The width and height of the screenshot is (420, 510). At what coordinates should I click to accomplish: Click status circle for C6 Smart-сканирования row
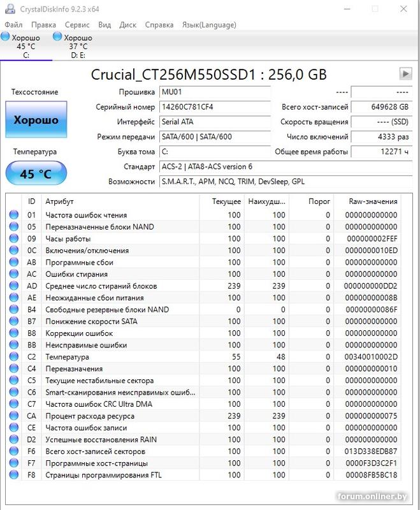pyautogui.click(x=14, y=392)
